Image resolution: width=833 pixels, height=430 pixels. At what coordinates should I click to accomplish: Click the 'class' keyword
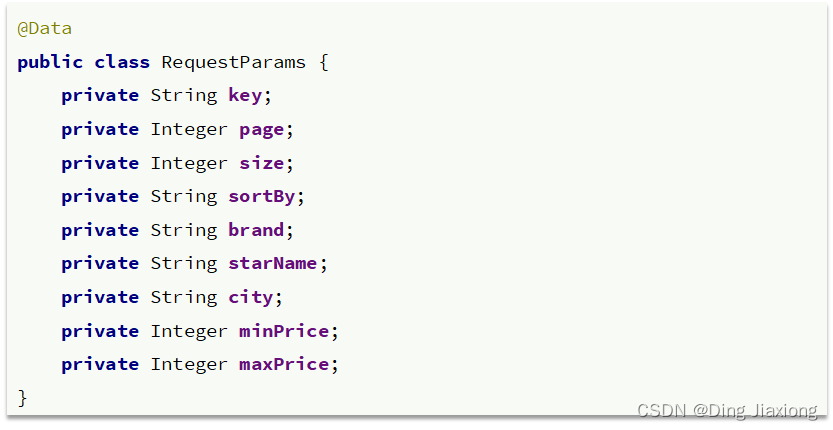pos(122,62)
